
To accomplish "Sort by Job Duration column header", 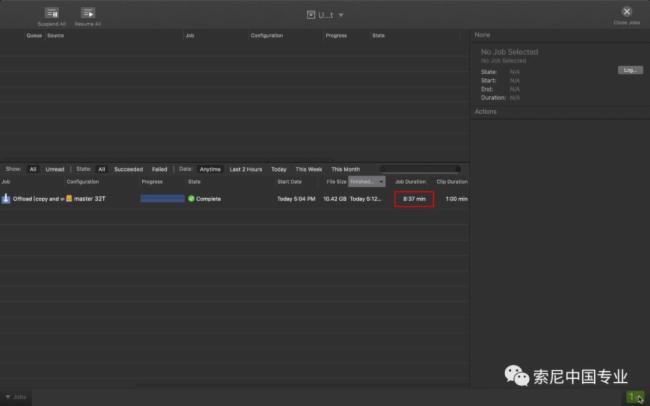I will coord(411,182).
